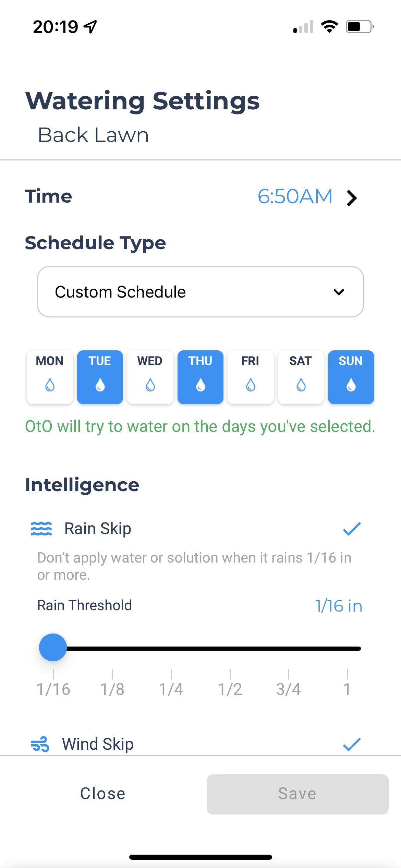
Task: Tap the battery icon in status bar
Action: (360, 27)
